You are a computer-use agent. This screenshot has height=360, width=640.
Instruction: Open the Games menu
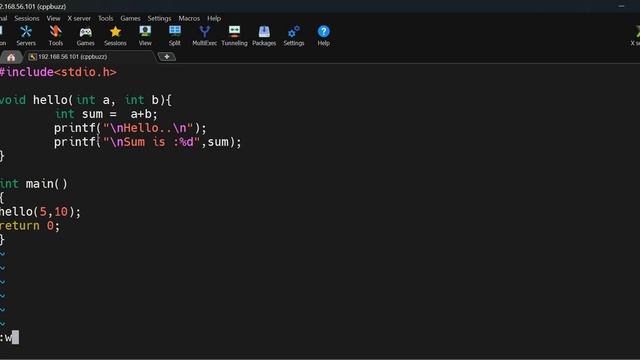coord(130,18)
